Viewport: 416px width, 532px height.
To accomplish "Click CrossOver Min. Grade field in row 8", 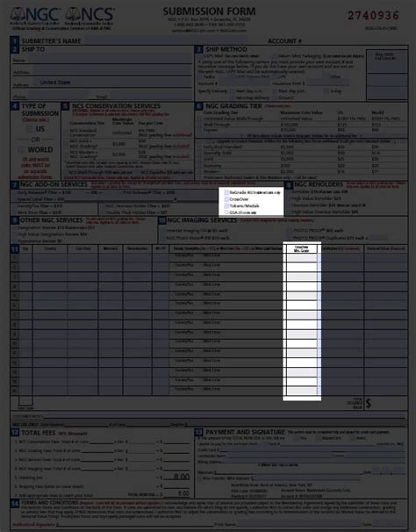I will pos(302,324).
